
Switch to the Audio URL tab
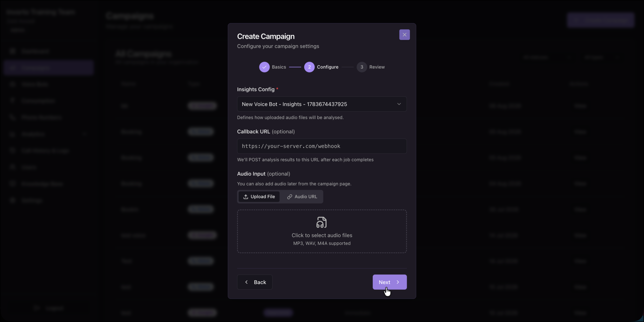pyautogui.click(x=302, y=197)
